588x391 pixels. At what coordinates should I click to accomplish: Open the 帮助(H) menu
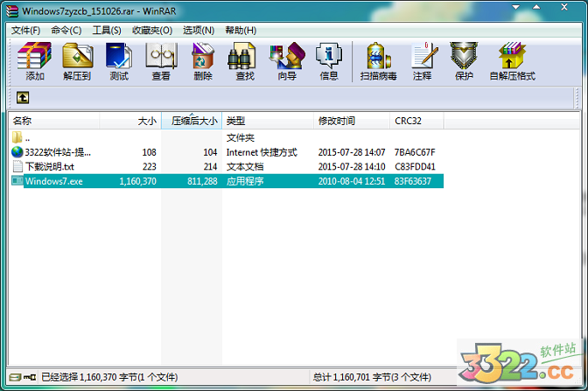tap(241, 30)
